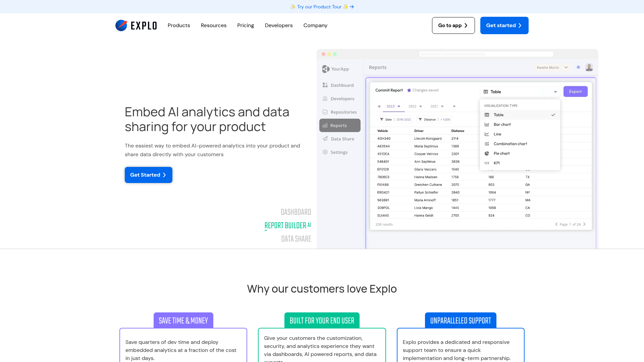Click the Go to app button
The image size is (644, 362).
point(453,25)
